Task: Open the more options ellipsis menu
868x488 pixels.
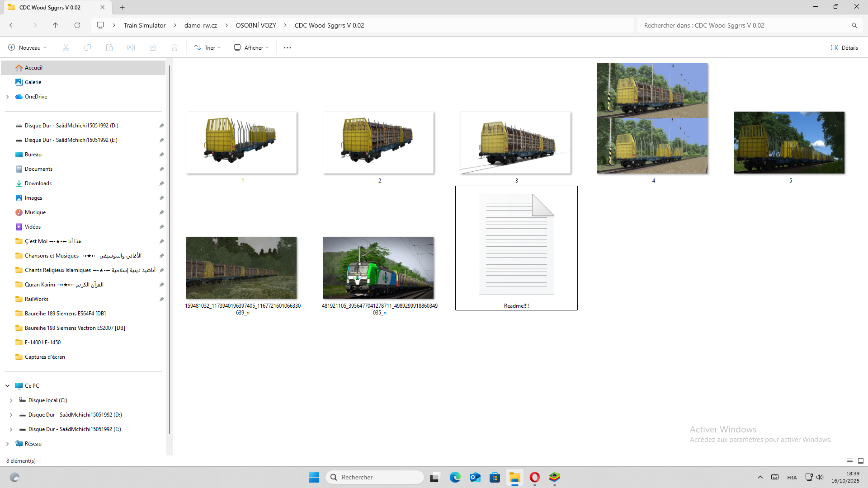Action: coord(288,47)
